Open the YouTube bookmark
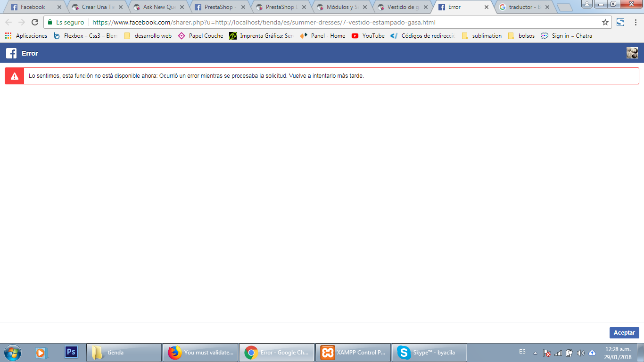The image size is (644, 362). (368, 36)
